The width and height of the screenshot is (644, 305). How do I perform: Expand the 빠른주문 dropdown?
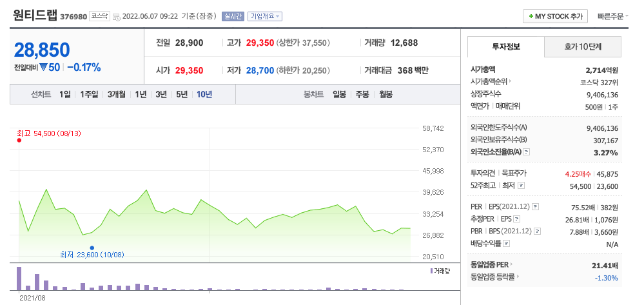(x=613, y=16)
